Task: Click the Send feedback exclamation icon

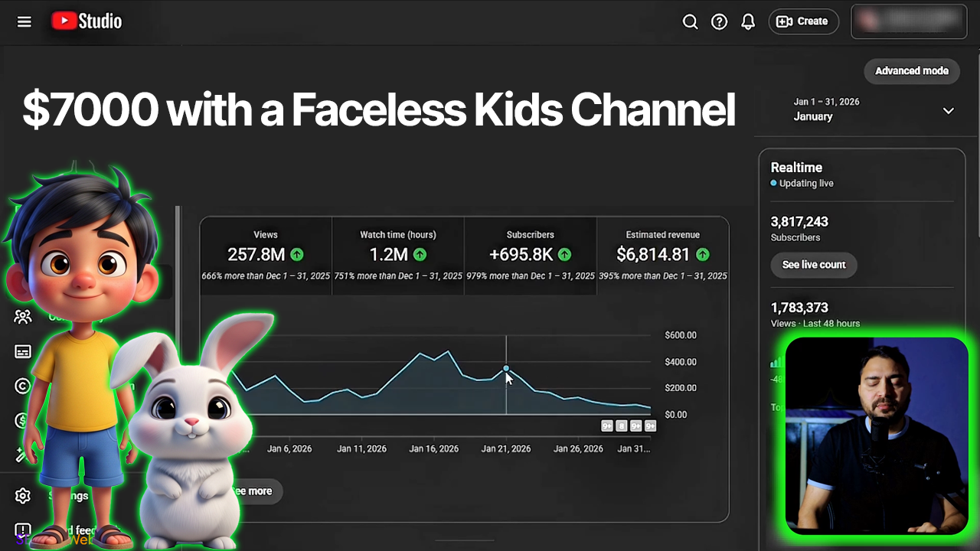Action: (23, 530)
